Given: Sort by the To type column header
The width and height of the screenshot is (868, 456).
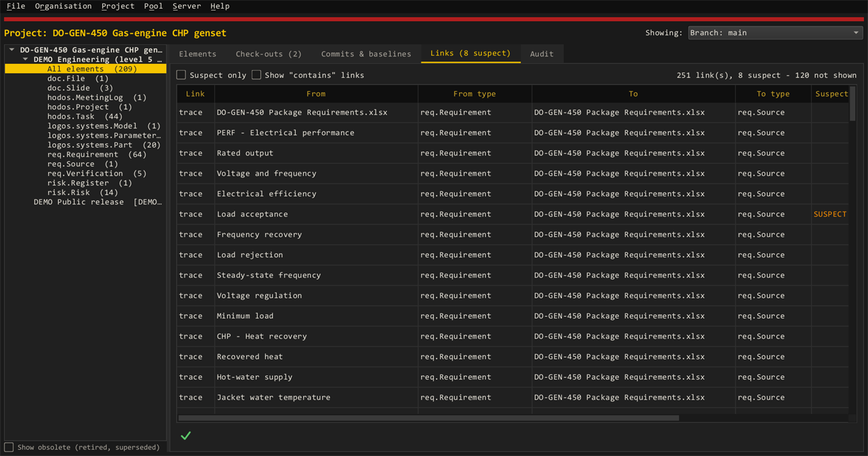Looking at the screenshot, I should 773,94.
